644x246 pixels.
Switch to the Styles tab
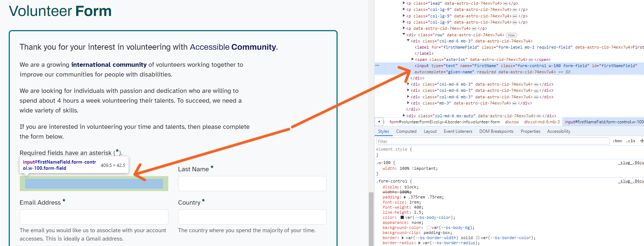(x=383, y=131)
